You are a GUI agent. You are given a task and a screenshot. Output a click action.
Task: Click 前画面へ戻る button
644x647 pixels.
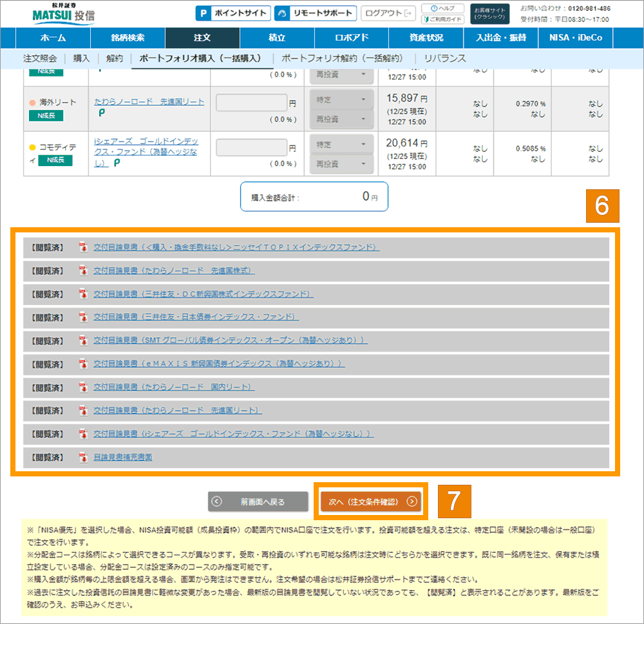click(x=258, y=502)
